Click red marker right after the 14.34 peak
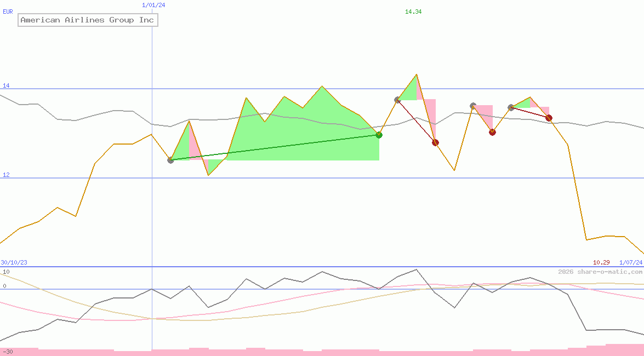 tap(435, 142)
